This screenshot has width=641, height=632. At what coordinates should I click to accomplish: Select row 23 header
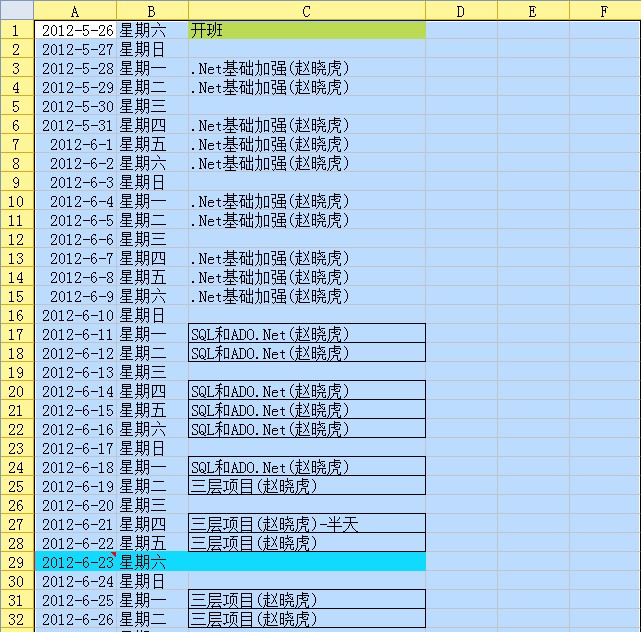point(17,448)
